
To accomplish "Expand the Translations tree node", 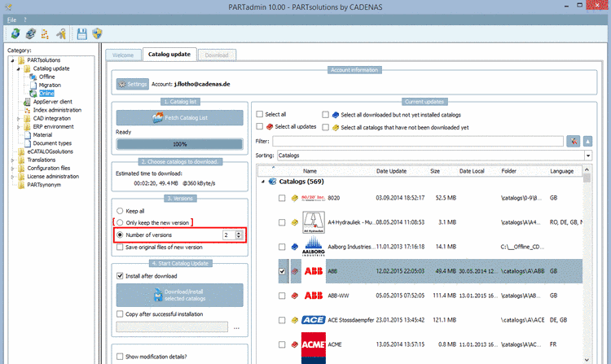I will coord(12,160).
